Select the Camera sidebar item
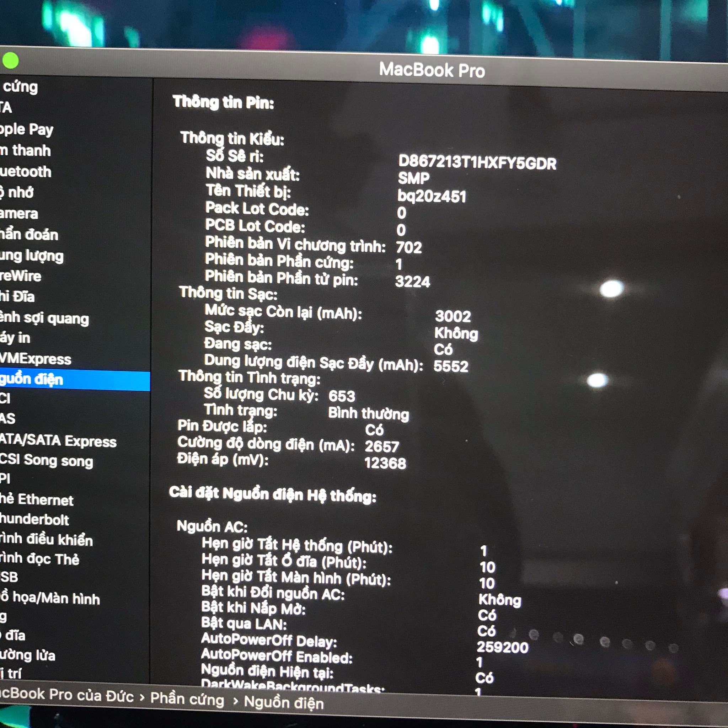This screenshot has width=728, height=728. pyautogui.click(x=19, y=214)
